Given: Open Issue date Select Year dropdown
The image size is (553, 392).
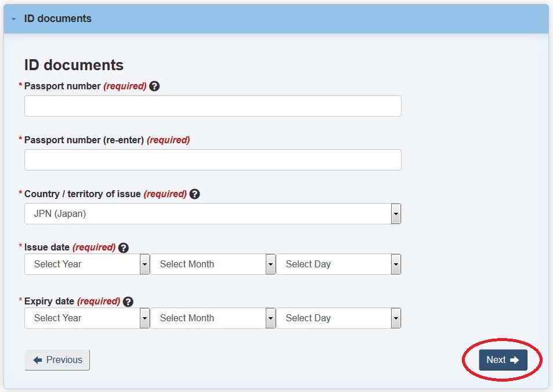Looking at the screenshot, I should click(x=87, y=264).
